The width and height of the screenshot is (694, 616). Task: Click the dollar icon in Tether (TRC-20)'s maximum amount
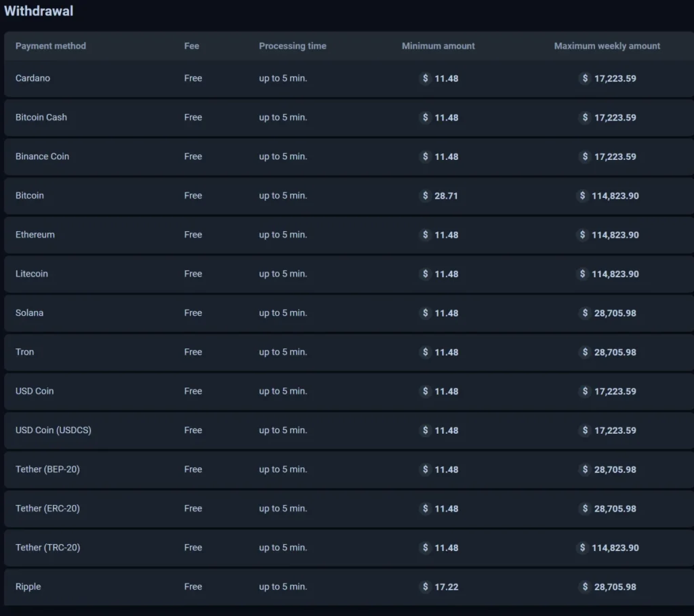(x=582, y=548)
